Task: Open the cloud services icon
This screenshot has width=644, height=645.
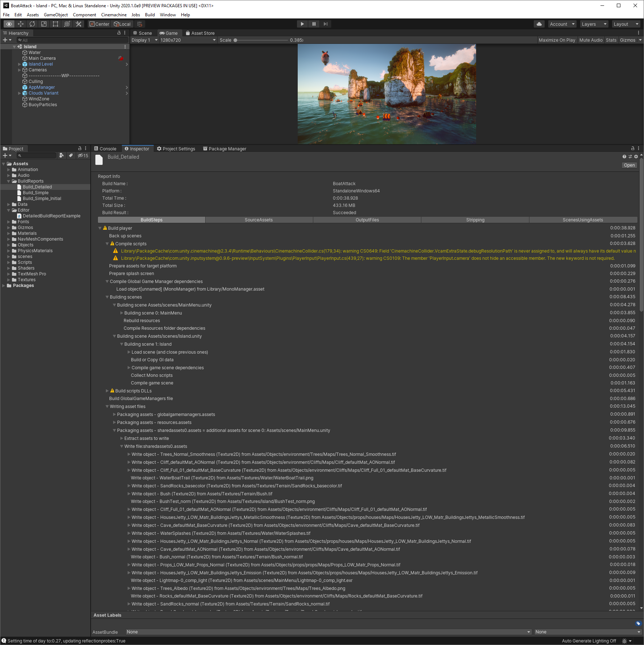Action: click(539, 24)
